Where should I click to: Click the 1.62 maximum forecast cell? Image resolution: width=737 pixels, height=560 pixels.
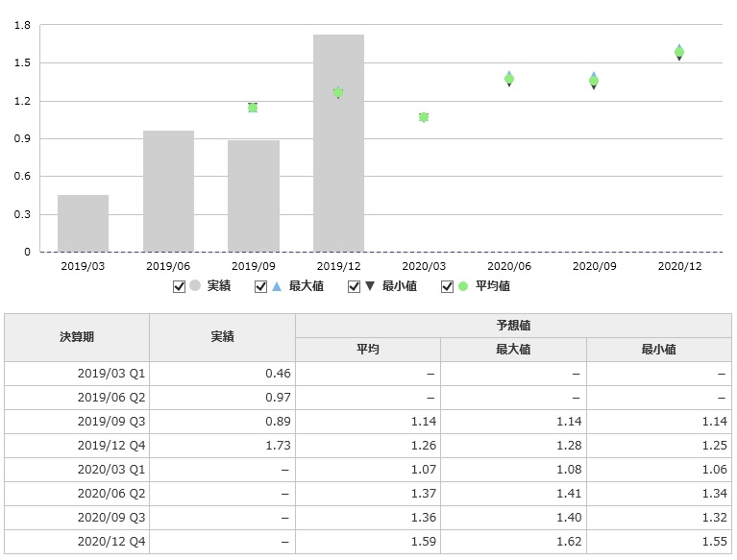513,542
